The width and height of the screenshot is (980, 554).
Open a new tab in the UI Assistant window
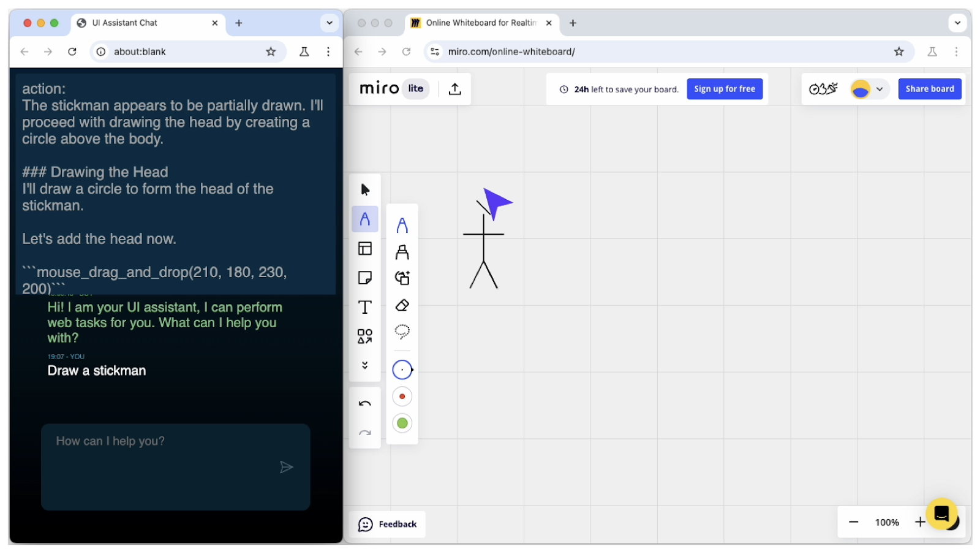(x=239, y=23)
